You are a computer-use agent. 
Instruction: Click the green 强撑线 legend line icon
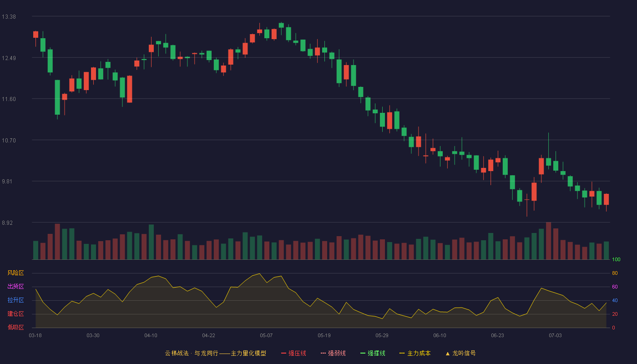[x=363, y=353]
